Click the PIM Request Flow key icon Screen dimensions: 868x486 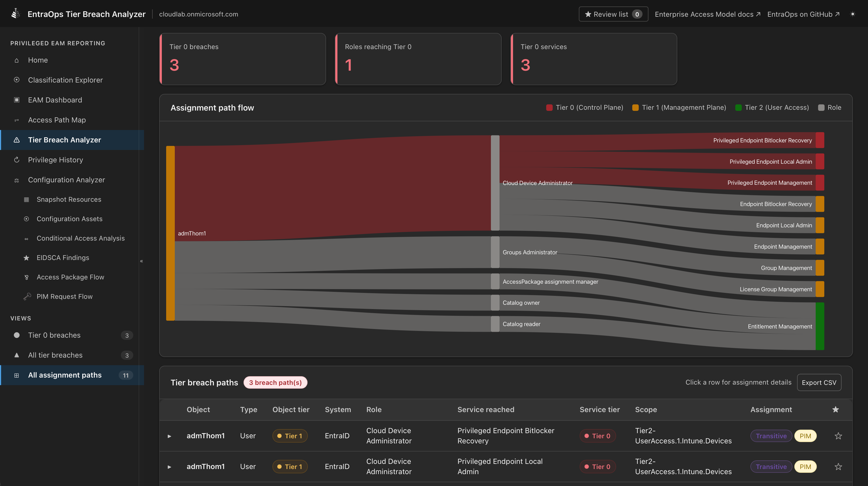27,297
